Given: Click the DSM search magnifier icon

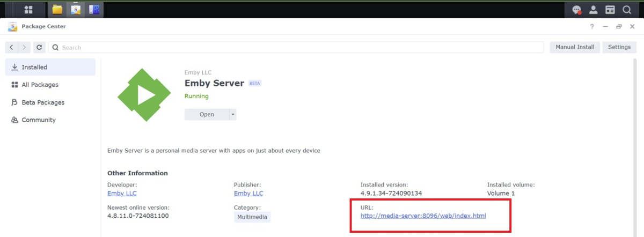Looking at the screenshot, I should (x=627, y=10).
